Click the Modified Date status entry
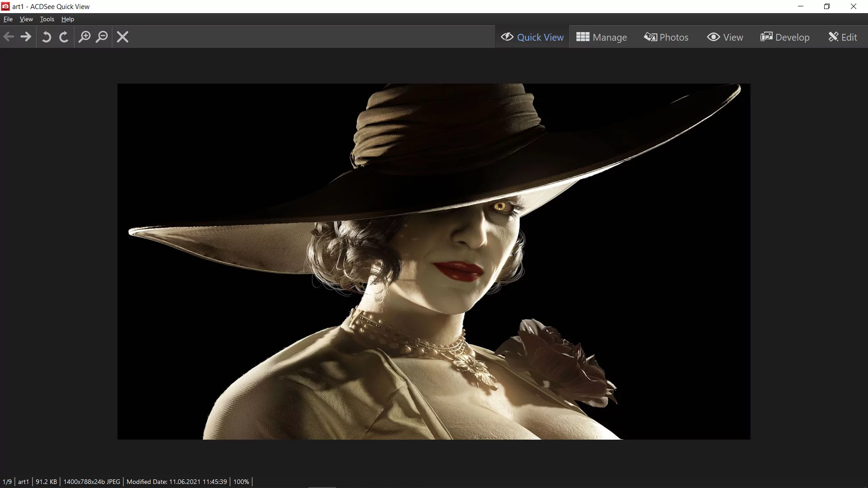 point(177,482)
